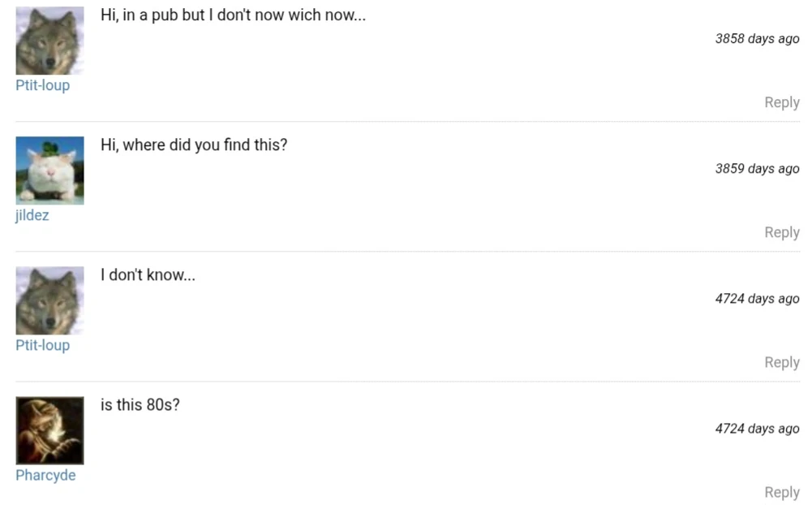This screenshot has height=505, width=812.
Task: Click the wolf avatar beside the pub comment
Action: [49, 41]
